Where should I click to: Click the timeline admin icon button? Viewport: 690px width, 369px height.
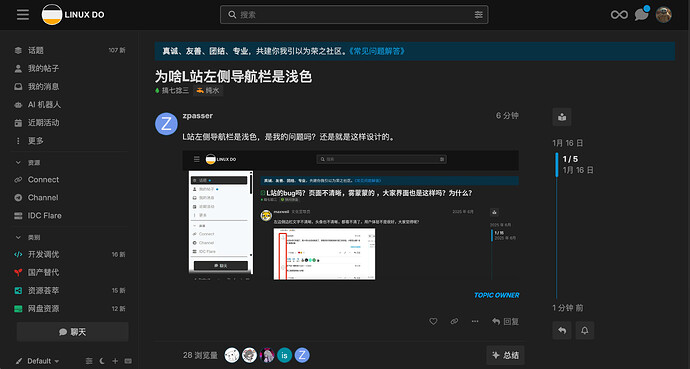(x=562, y=117)
